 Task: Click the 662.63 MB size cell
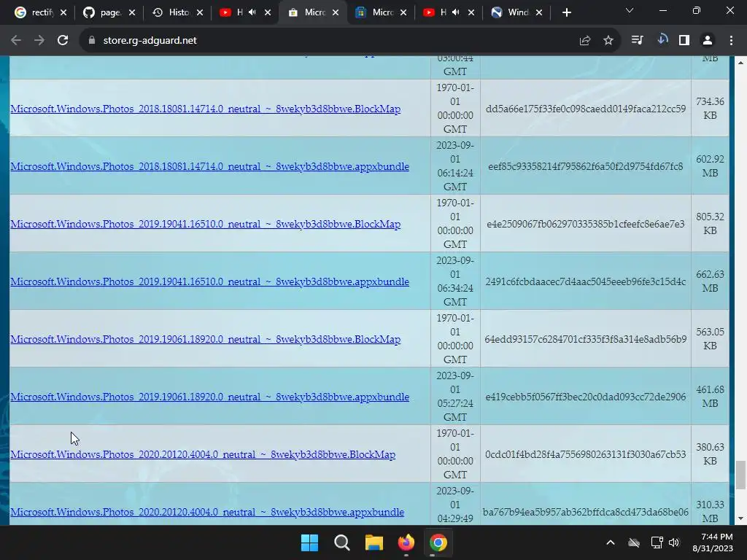[710, 281]
